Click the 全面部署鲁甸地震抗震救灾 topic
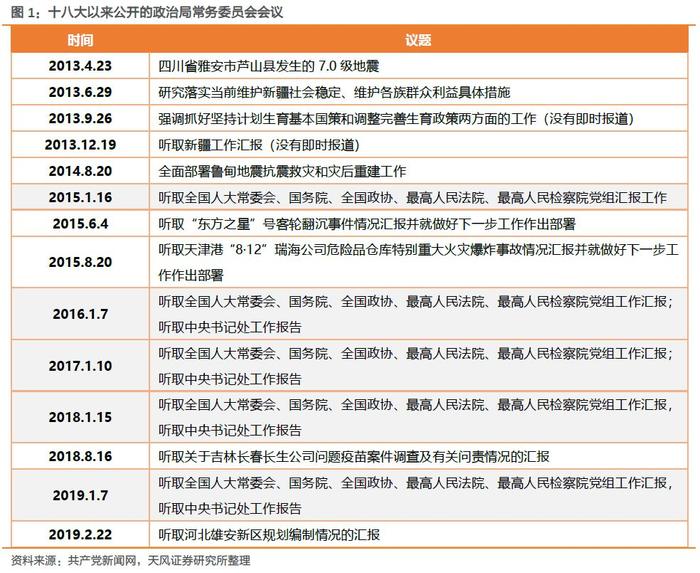Screen dimensions: 700x573 [282, 171]
